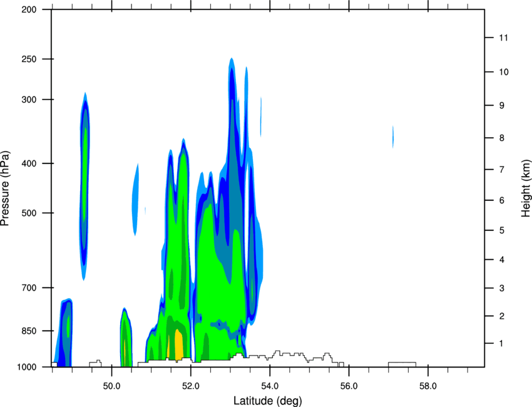Pick the 11 km height label
The image size is (532, 407).
[503, 38]
